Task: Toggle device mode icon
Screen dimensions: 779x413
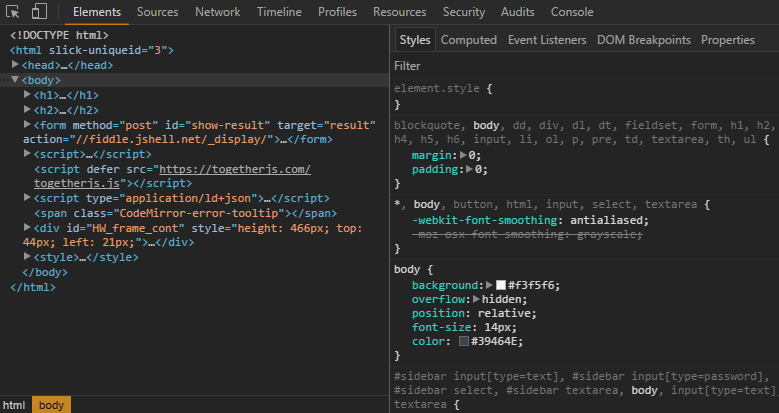Action: [x=40, y=12]
